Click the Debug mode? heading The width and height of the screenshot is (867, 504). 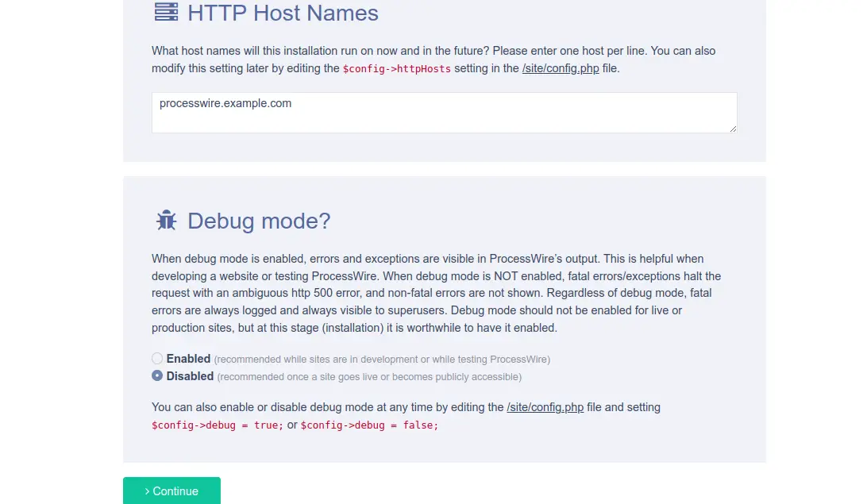[259, 221]
